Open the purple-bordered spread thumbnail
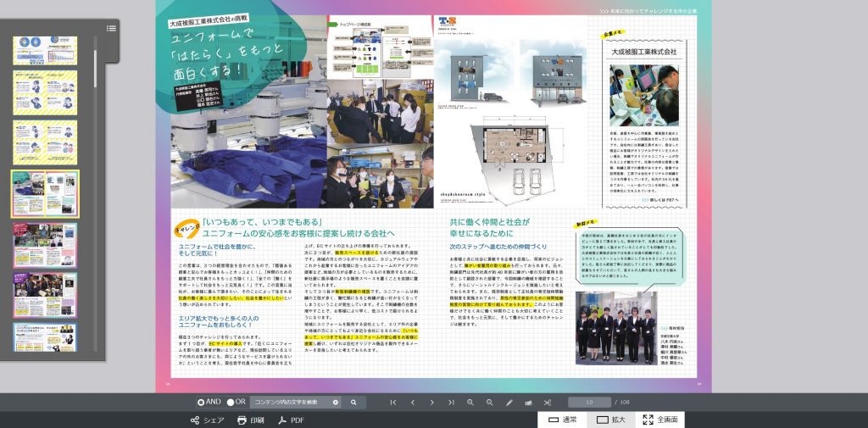This screenshot has width=868, height=428. point(45,295)
